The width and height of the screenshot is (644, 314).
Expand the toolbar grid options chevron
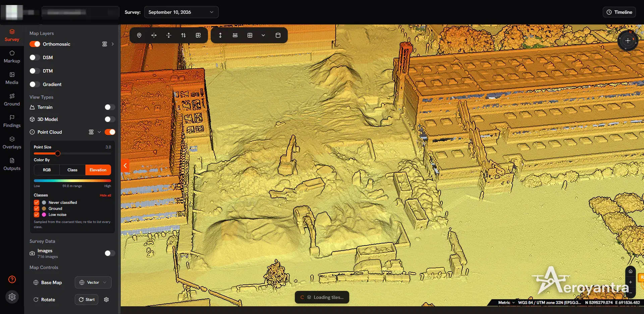coord(263,35)
